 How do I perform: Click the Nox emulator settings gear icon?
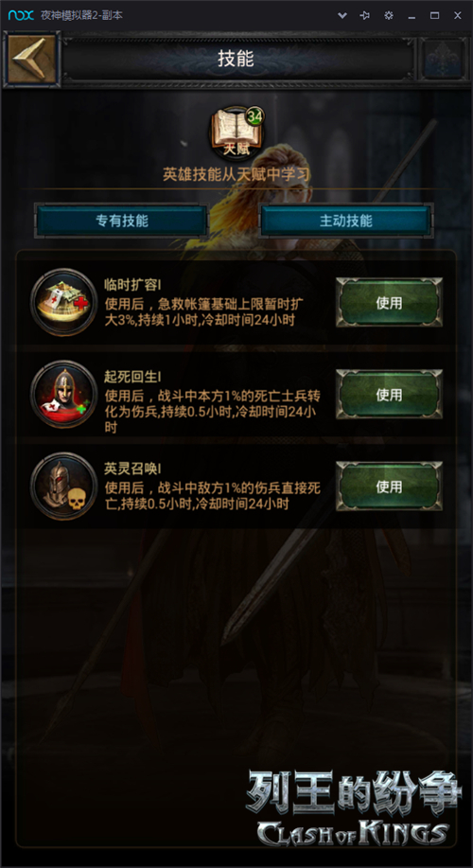click(389, 15)
